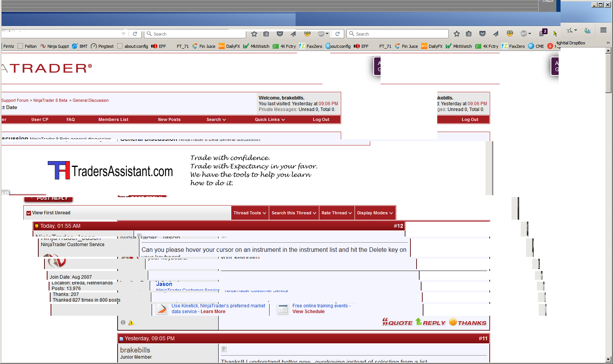
Task: Expand the Display Modes dropdown
Action: click(x=375, y=213)
